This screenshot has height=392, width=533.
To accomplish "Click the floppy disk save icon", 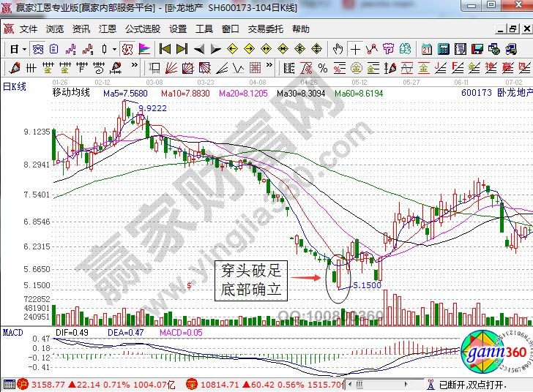I will tap(477, 49).
